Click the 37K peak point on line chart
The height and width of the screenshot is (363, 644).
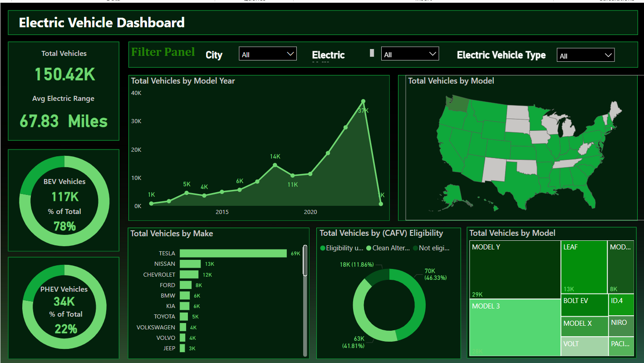363,101
